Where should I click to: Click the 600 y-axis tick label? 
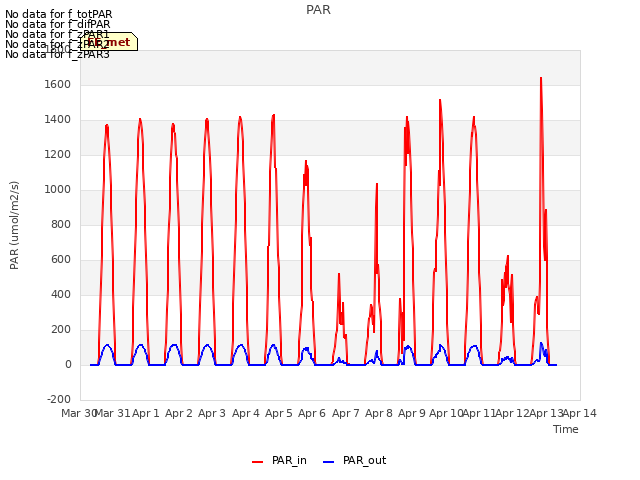coord(61,260)
